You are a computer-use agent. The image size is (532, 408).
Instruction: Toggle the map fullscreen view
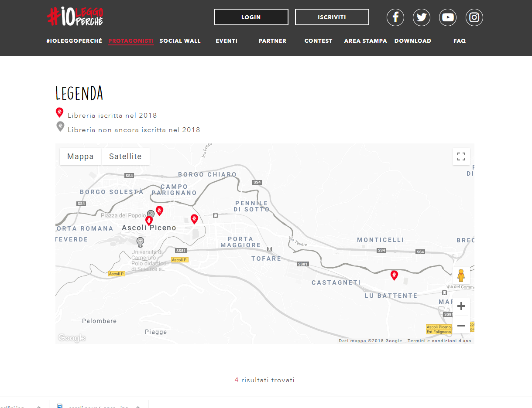(461, 156)
